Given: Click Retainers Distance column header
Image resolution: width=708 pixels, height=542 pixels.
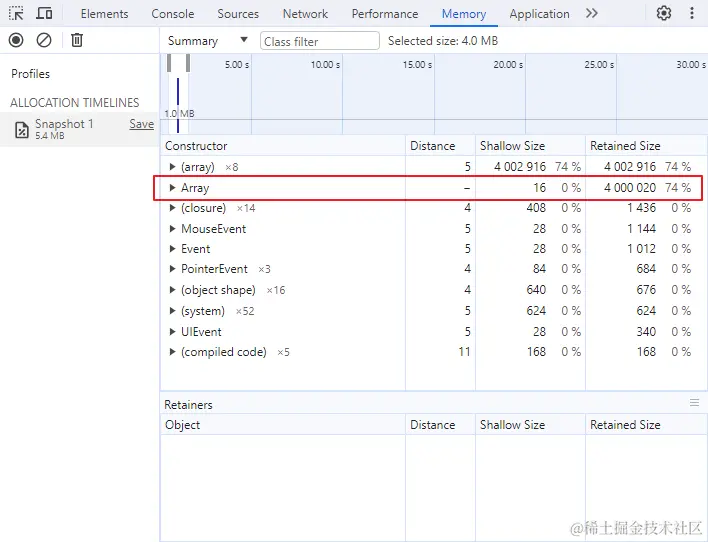Looking at the screenshot, I should coord(440,425).
